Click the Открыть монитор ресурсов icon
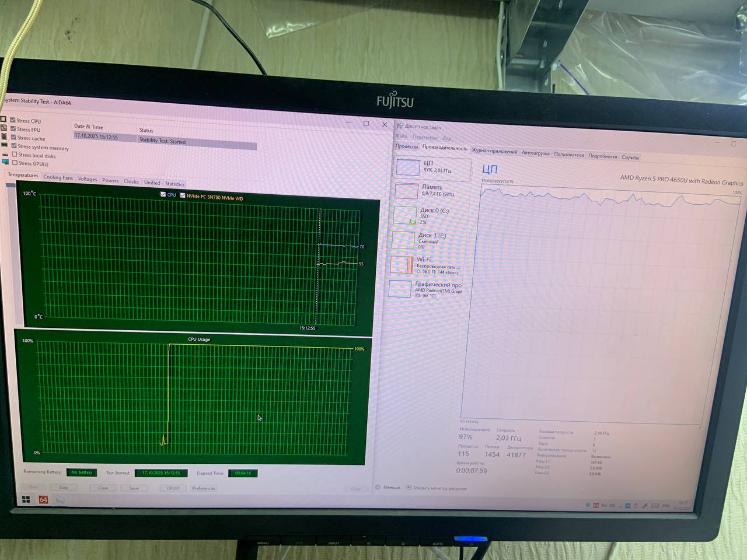 409,487
